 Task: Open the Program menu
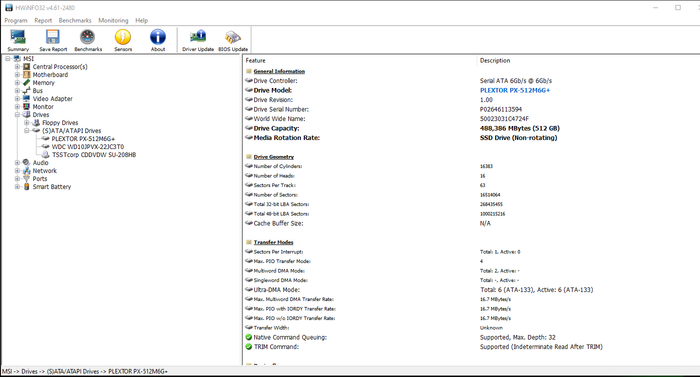point(16,21)
